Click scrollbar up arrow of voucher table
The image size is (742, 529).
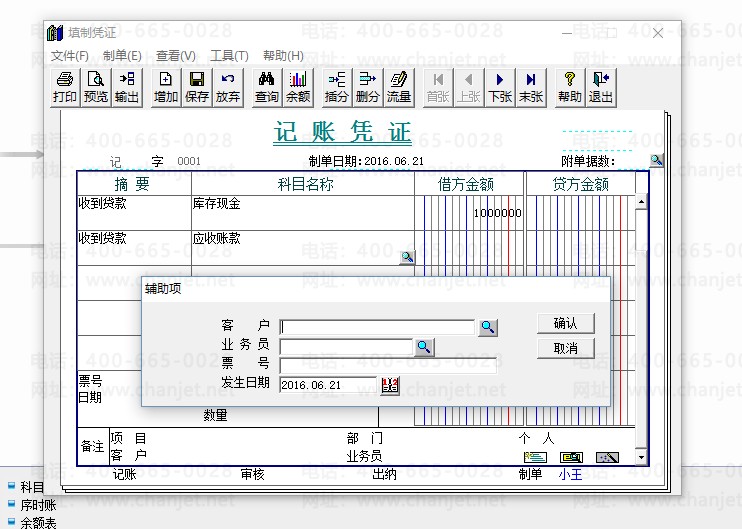click(642, 202)
